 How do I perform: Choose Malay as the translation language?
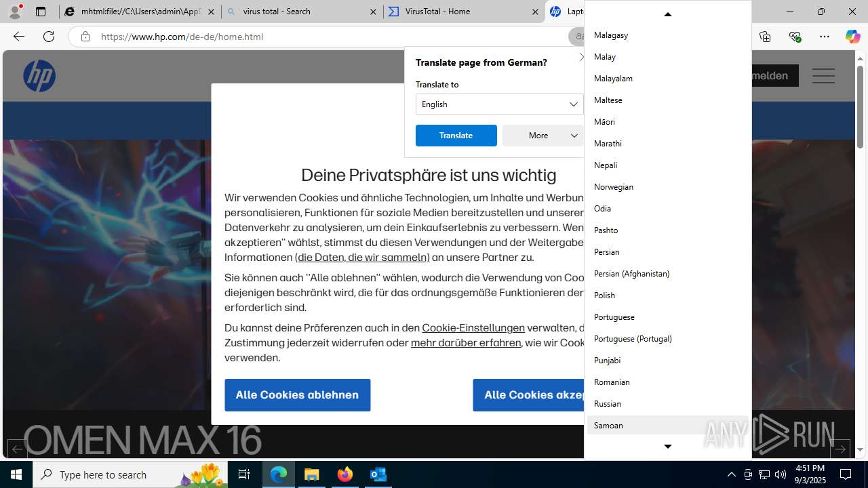pos(667,56)
